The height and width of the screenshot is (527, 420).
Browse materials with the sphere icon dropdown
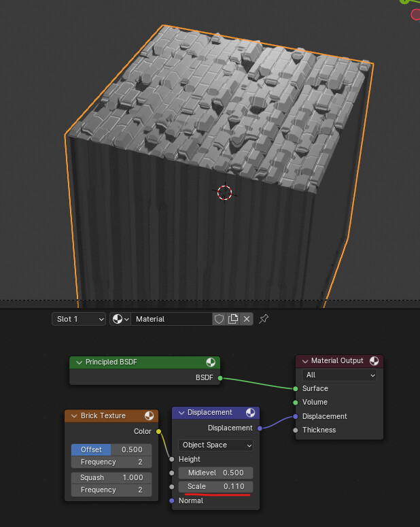click(x=120, y=319)
